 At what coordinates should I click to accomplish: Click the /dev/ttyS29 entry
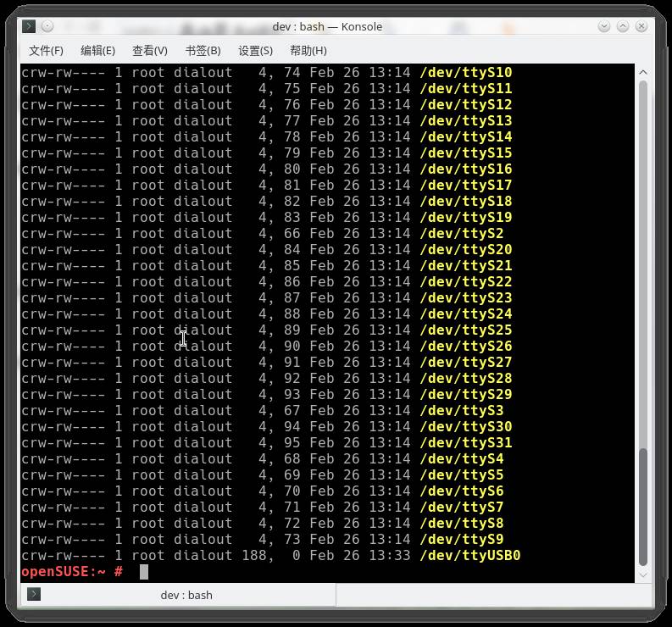466,395
